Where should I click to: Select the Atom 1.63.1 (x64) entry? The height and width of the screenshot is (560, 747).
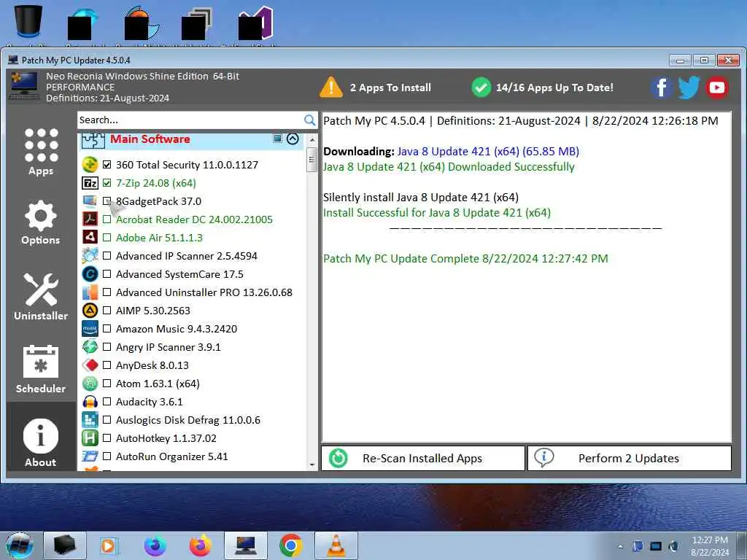pyautogui.click(x=158, y=384)
